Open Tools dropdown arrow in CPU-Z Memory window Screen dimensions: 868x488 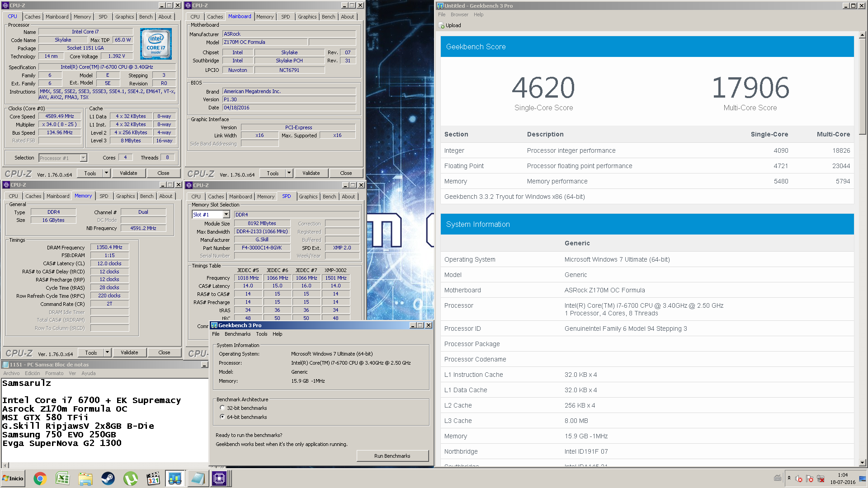(108, 352)
